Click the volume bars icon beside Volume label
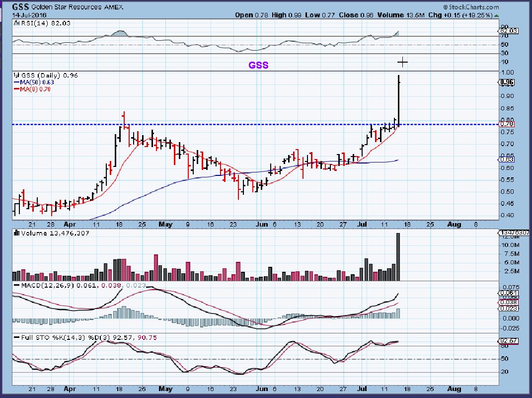This screenshot has width=532, height=398. (x=16, y=233)
